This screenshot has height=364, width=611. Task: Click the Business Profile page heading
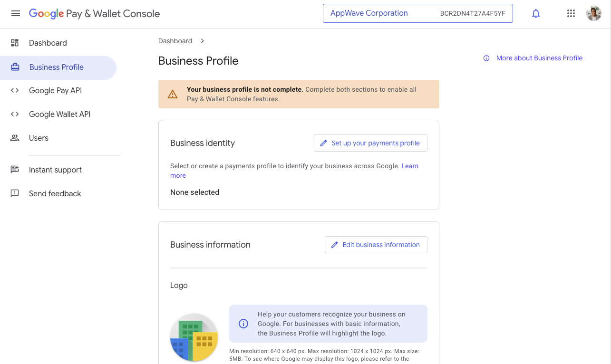coord(198,61)
